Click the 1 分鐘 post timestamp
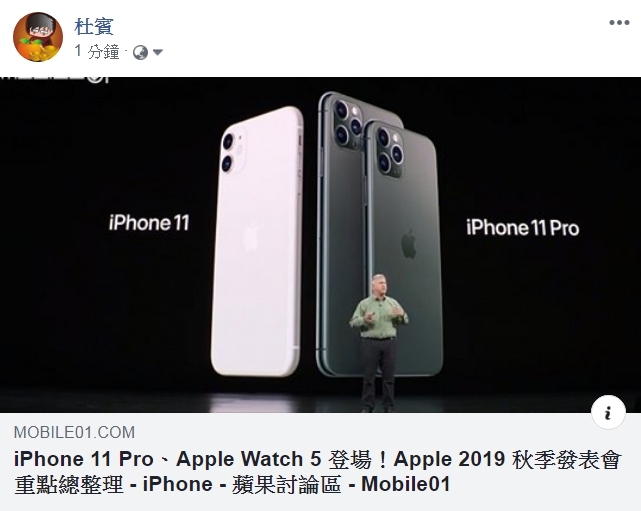The image size is (641, 511). tap(97, 52)
